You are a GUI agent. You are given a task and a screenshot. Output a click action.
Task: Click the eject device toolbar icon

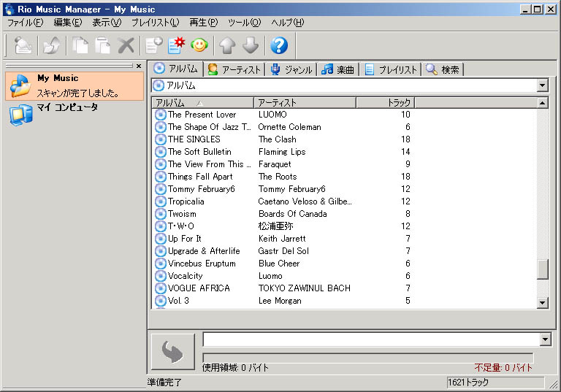(x=23, y=45)
